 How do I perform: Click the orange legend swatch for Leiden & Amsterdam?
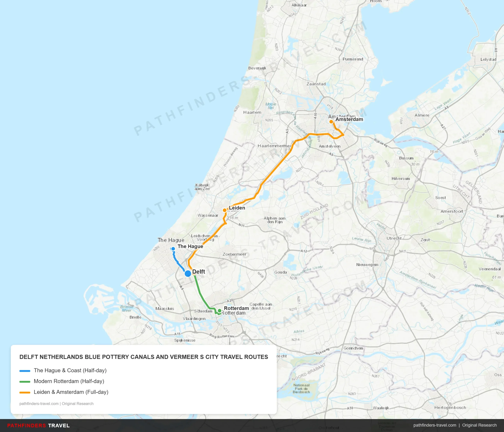tap(25, 392)
